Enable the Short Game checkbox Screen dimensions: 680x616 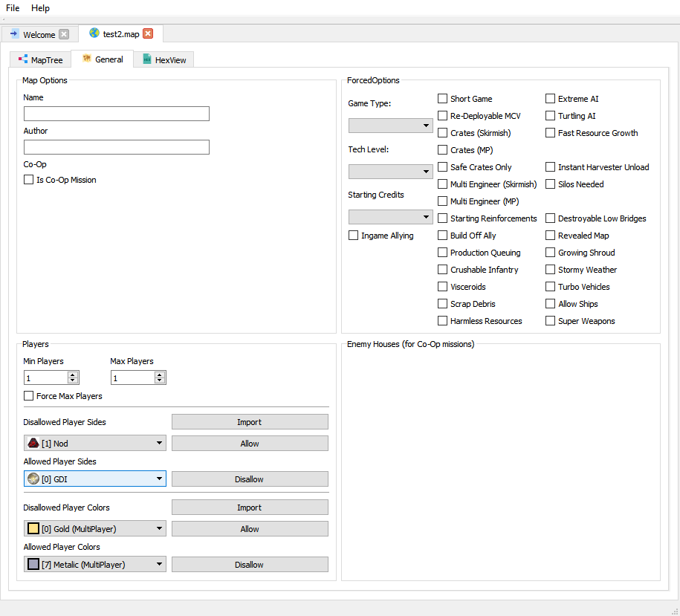coord(443,99)
